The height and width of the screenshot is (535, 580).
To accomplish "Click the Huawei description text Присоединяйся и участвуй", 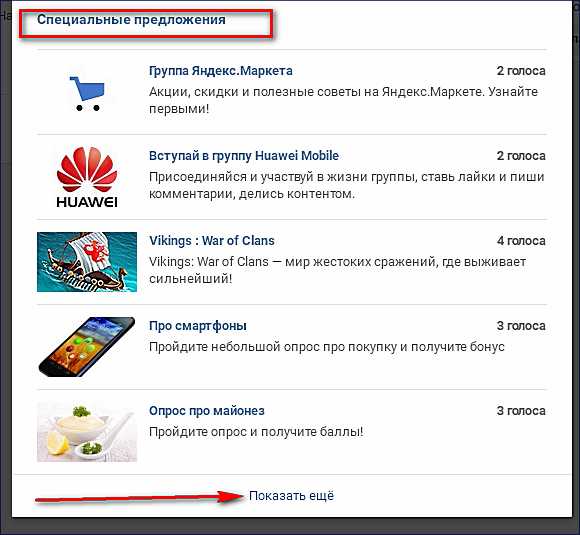I will click(347, 185).
